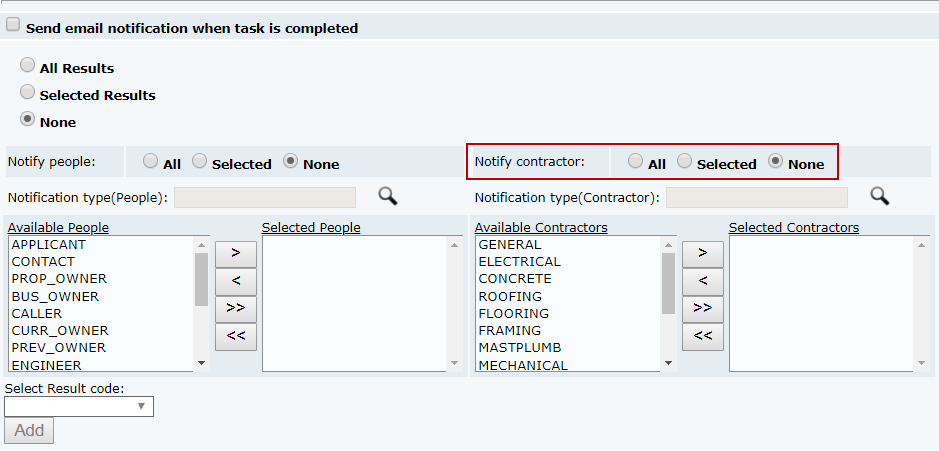The height and width of the screenshot is (451, 939).
Task: Remove all contractors from Selected Contractors
Action: click(x=702, y=335)
